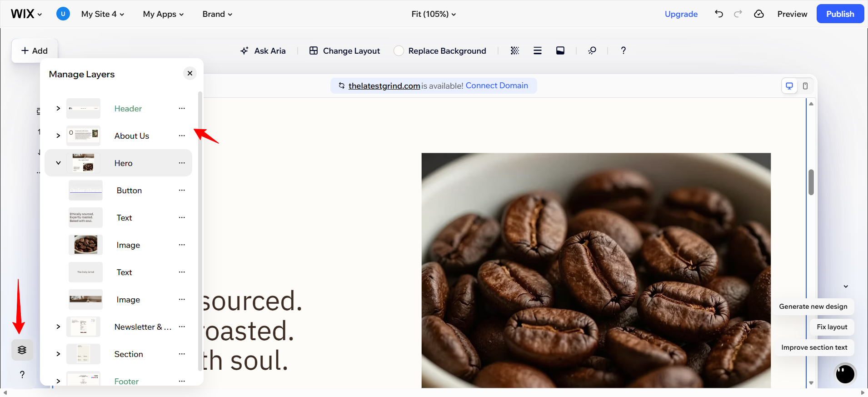
Task: Click the search zoom toolbar icon
Action: coord(592,50)
